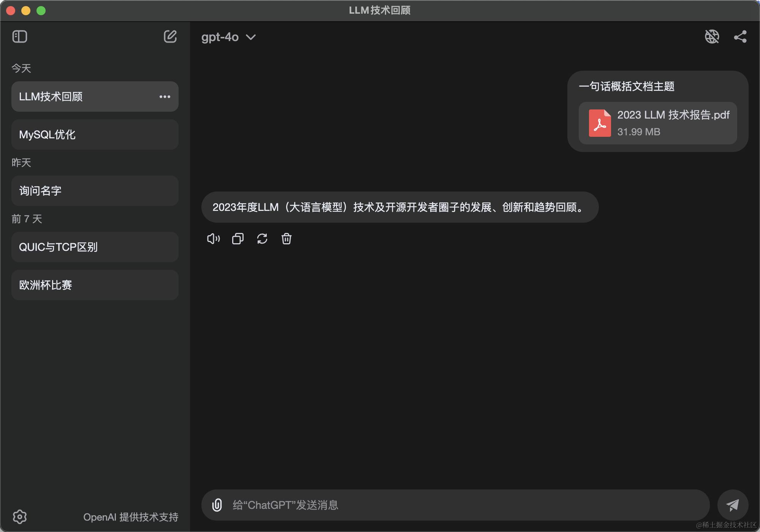Regenerate the assistant response
This screenshot has width=760, height=532.
pos(262,239)
